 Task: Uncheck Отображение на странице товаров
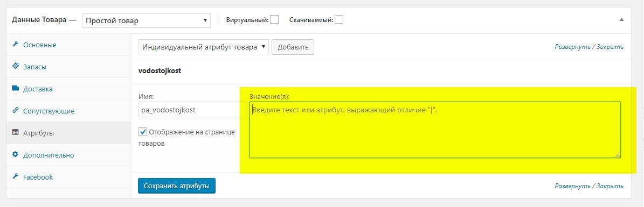143,132
